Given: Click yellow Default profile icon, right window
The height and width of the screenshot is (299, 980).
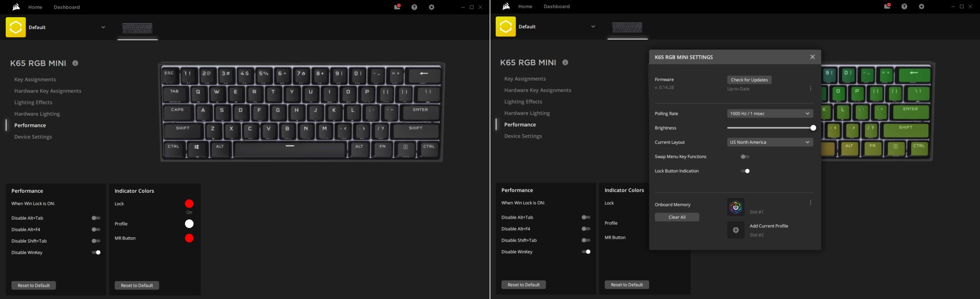Looking at the screenshot, I should (506, 26).
